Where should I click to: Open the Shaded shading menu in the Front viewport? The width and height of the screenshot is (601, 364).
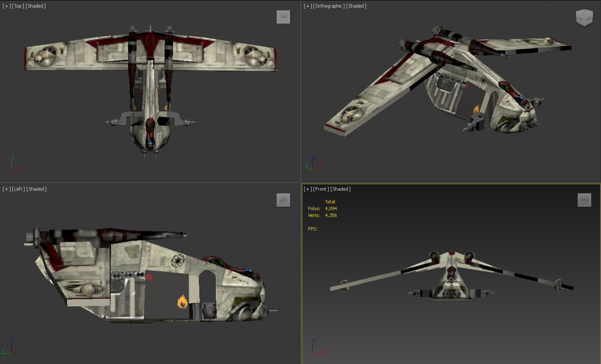[340, 189]
